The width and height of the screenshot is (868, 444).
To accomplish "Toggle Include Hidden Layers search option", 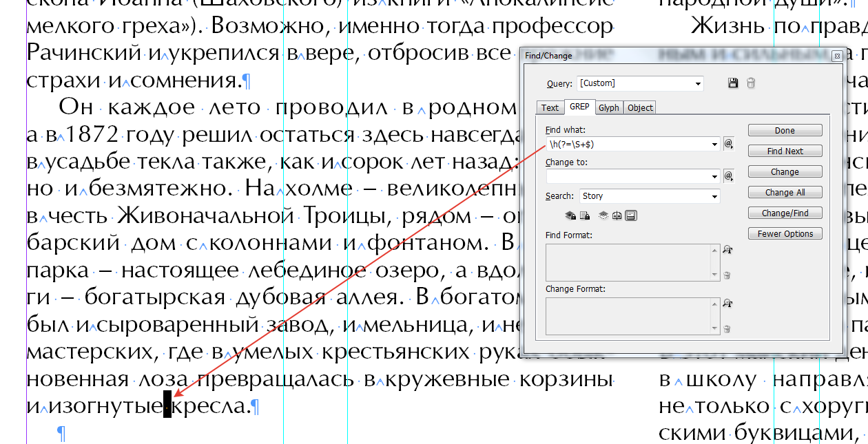I will coord(603,215).
